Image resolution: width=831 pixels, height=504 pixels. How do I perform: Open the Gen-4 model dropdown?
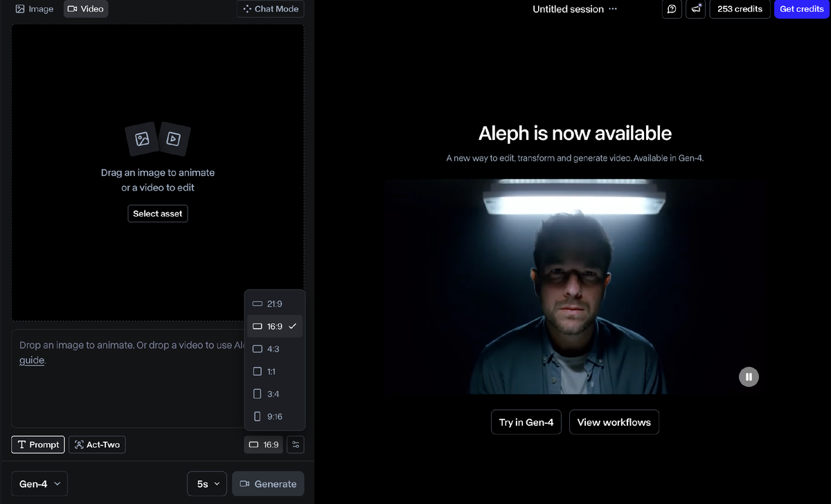(x=39, y=484)
